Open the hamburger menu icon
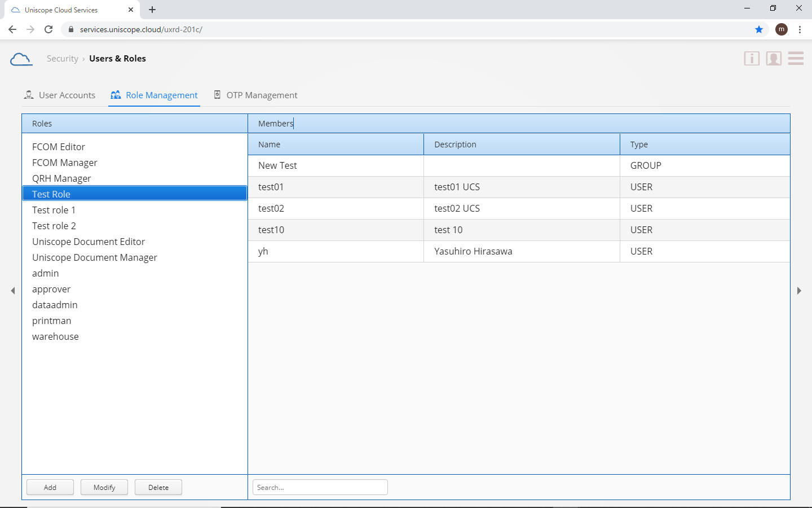Viewport: 812px width, 508px height. 796,59
